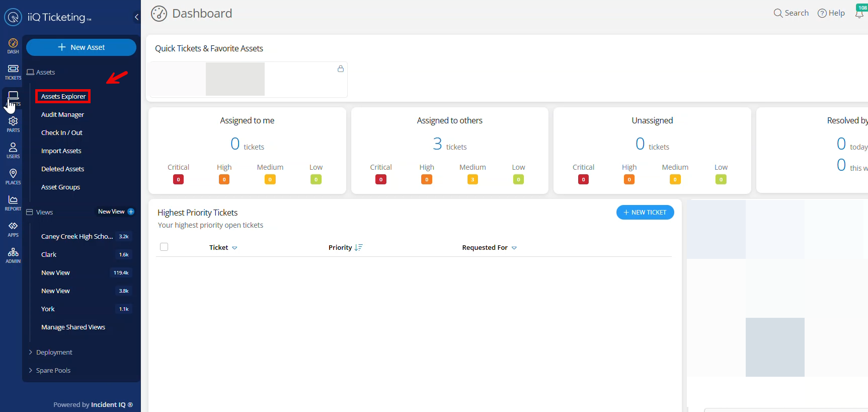Click the orange Medium badge showing 3

[472, 179]
